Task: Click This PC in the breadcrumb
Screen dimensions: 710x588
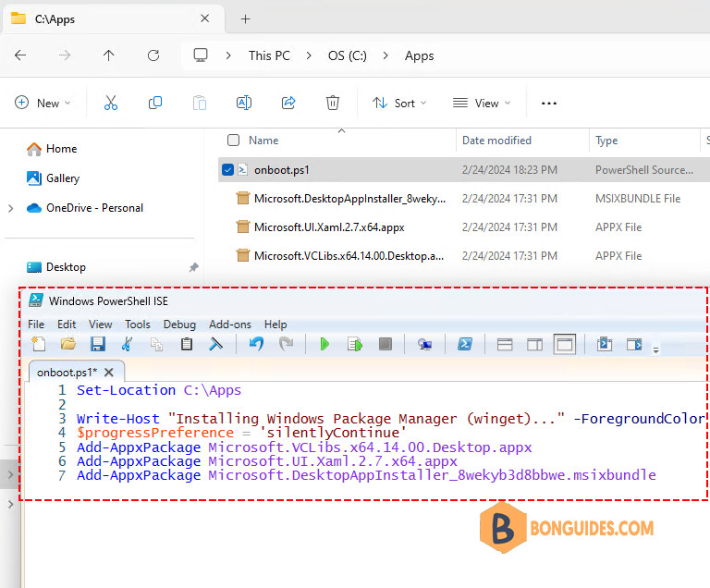Action: point(269,55)
